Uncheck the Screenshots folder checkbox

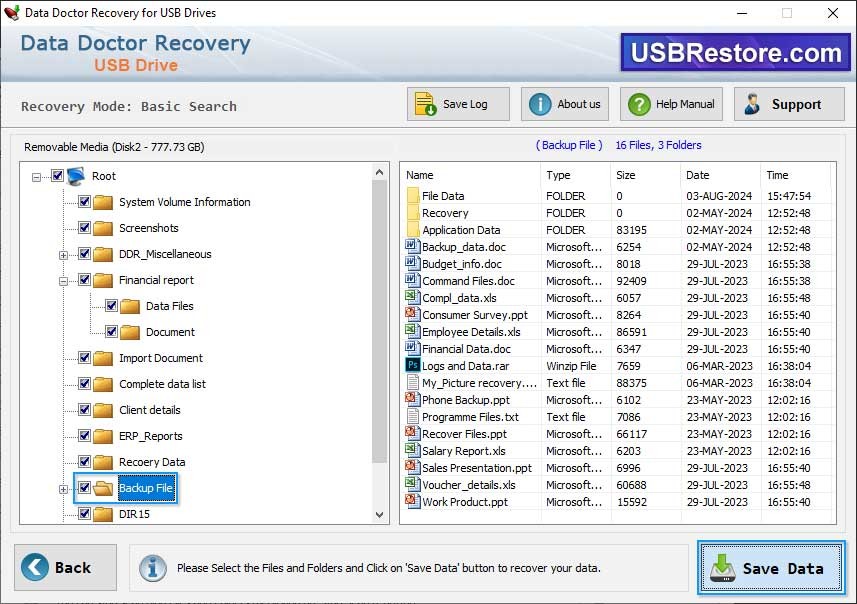click(85, 228)
